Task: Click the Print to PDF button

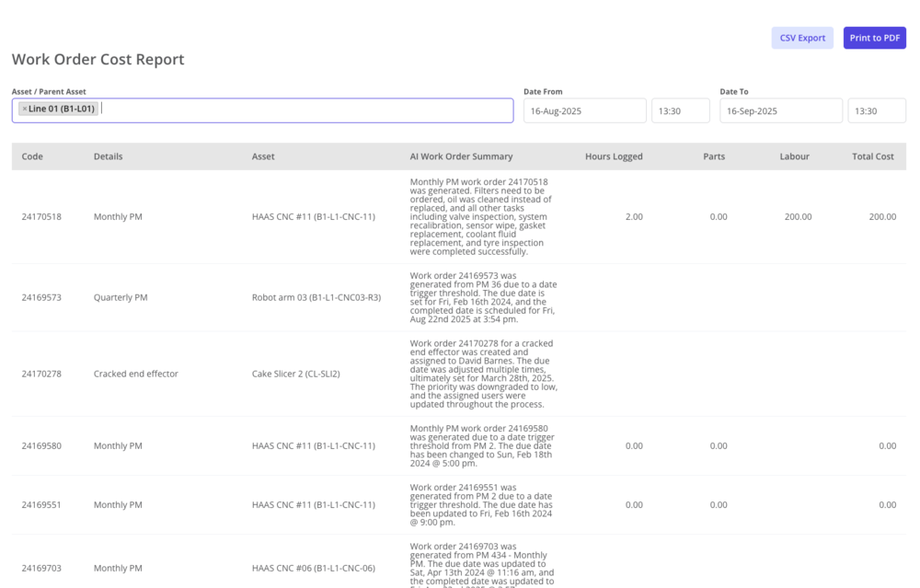Action: pos(874,38)
